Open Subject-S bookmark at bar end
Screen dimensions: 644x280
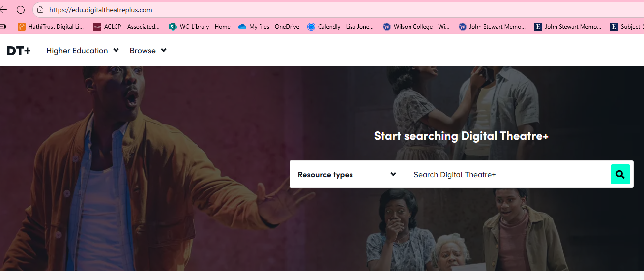627,27
